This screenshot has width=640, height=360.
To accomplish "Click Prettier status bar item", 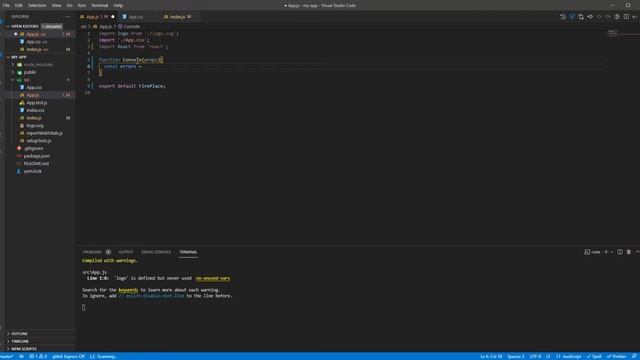I will 617,356.
